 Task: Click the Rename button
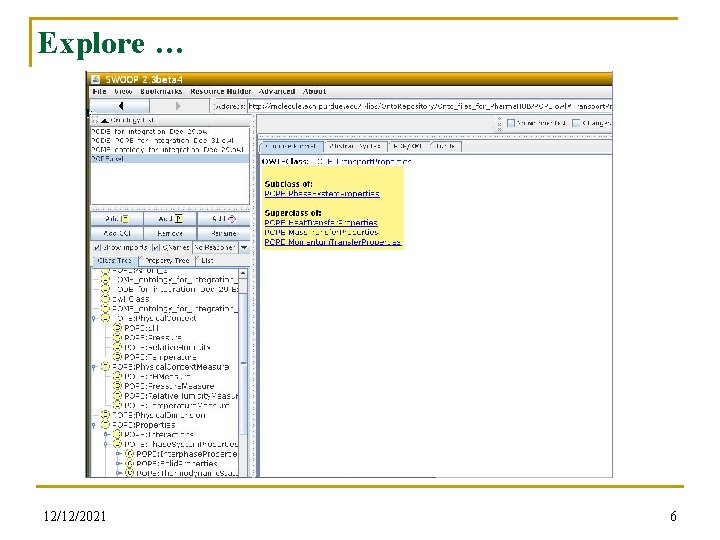pos(224,233)
